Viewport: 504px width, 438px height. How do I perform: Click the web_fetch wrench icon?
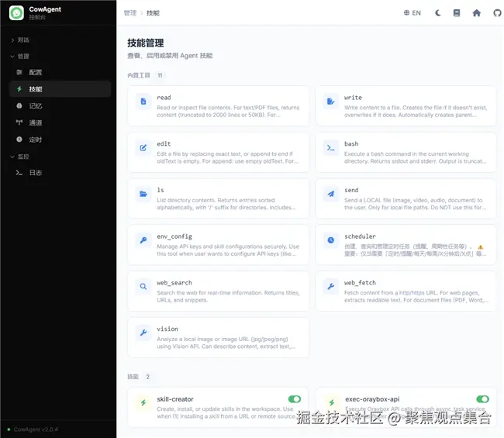[x=331, y=286]
